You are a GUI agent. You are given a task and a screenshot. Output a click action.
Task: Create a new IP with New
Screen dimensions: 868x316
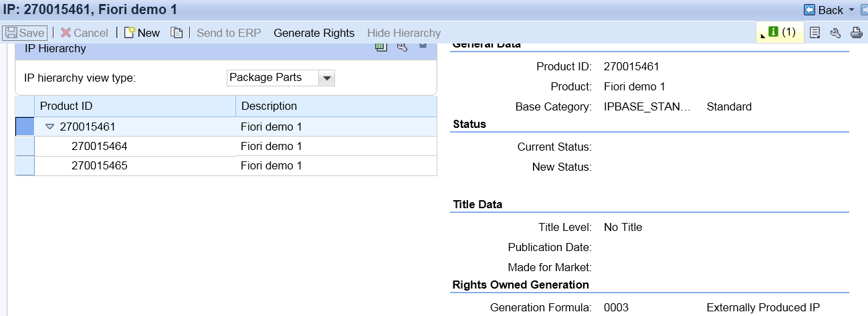(x=142, y=33)
